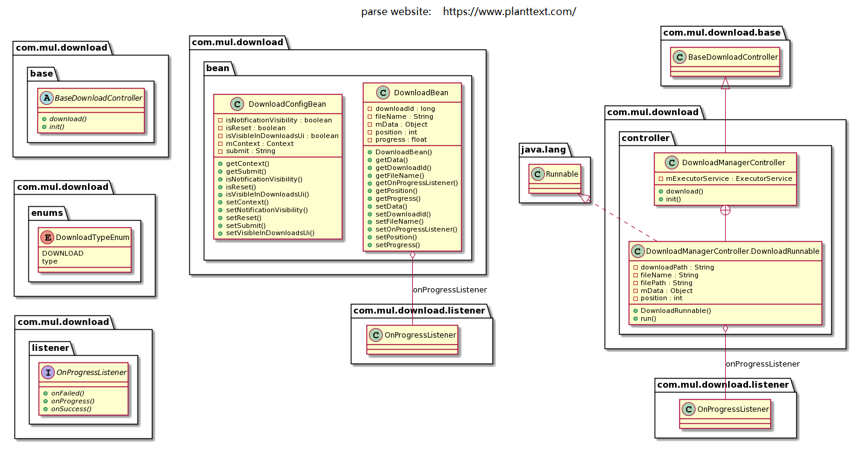Click public marker beside onFailed()
868x454 pixels.
point(45,393)
